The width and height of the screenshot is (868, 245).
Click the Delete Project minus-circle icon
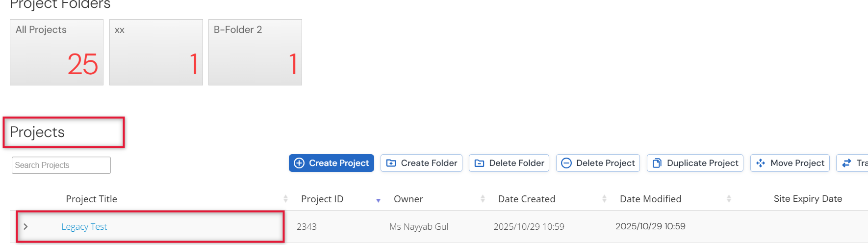(x=566, y=163)
